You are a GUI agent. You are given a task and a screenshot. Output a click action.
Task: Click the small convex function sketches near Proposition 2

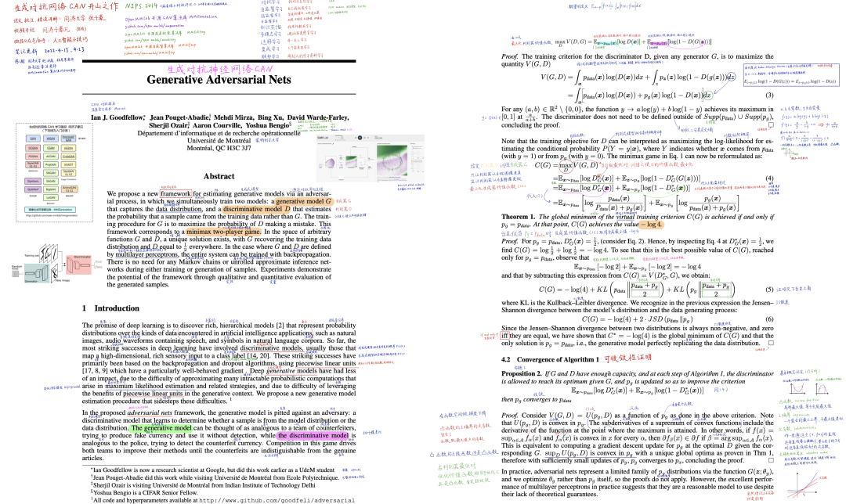tap(808, 388)
